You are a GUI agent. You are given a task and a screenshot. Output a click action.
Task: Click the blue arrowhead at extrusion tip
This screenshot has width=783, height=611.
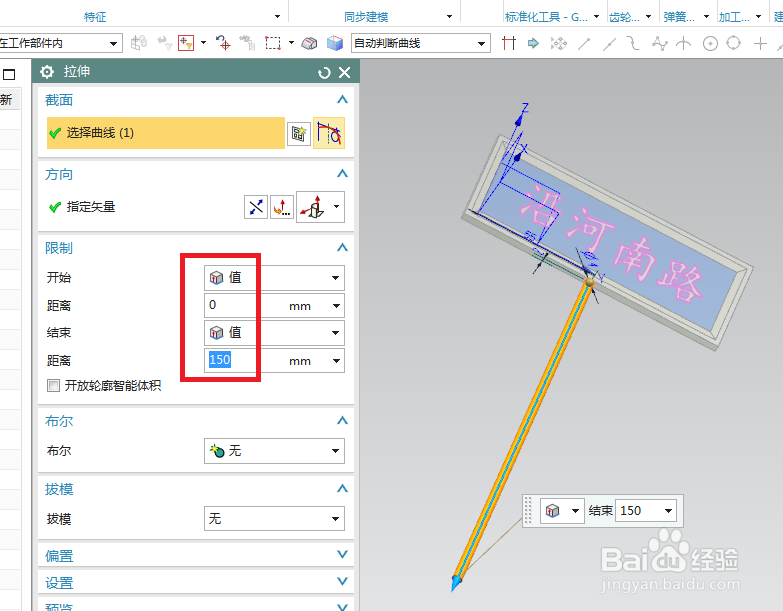(x=456, y=583)
